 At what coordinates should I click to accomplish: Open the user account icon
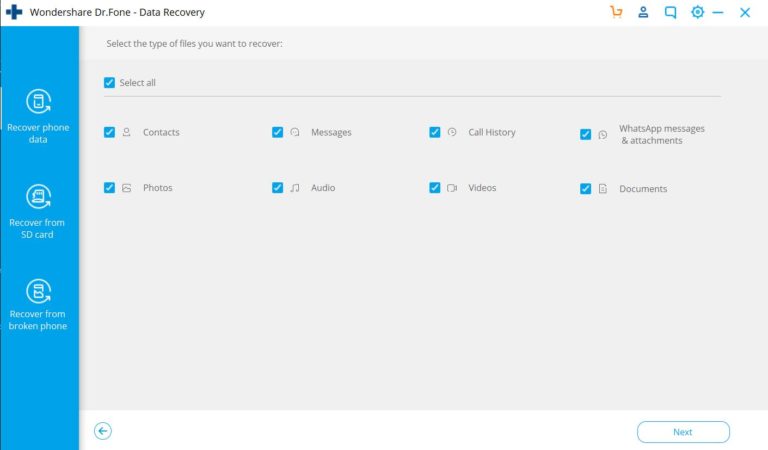pos(643,12)
